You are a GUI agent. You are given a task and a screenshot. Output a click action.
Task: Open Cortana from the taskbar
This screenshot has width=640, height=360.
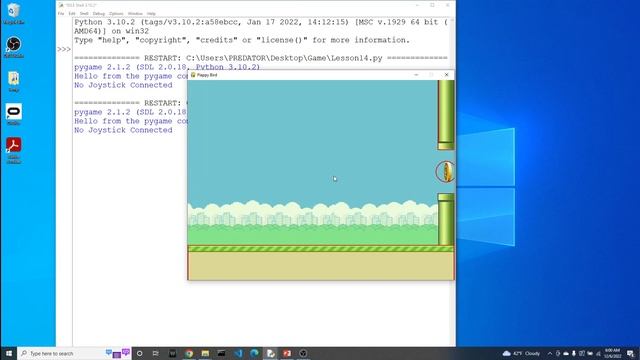pyautogui.click(x=139, y=353)
